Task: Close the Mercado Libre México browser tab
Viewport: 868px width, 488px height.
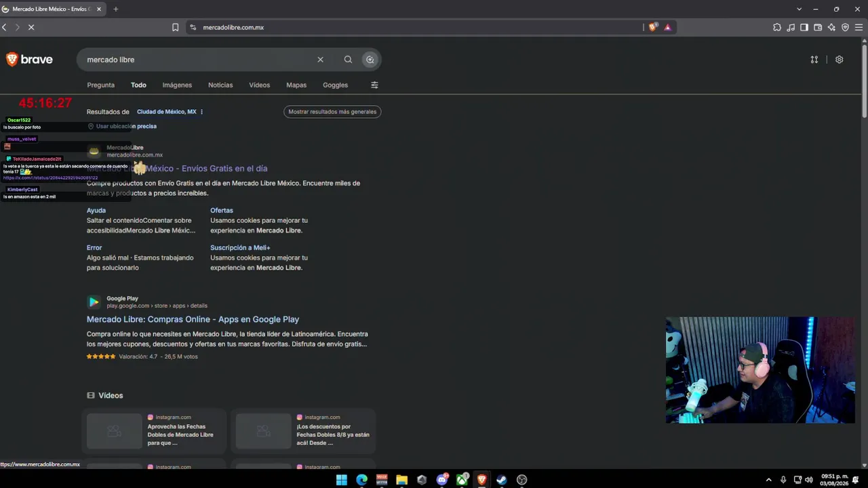Action: coord(98,9)
